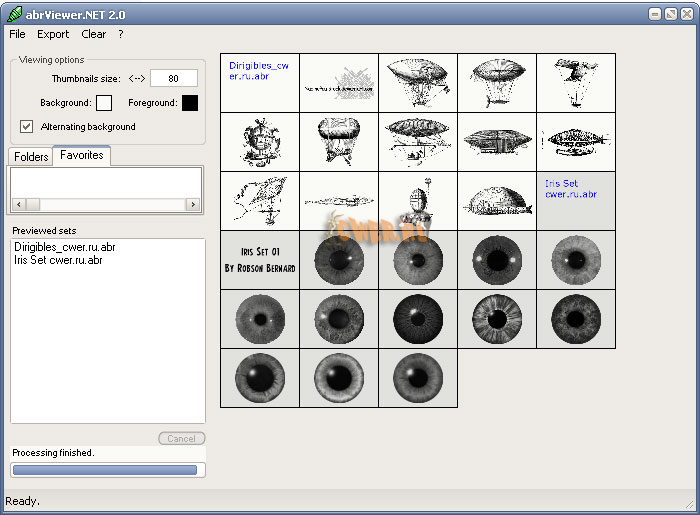
Task: Click the Clear menu item
Action: click(93, 34)
